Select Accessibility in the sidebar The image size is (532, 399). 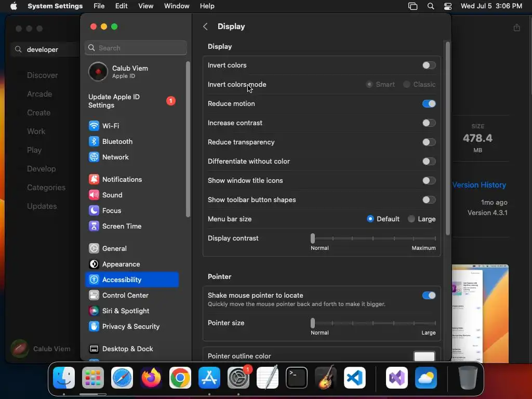pos(131,280)
